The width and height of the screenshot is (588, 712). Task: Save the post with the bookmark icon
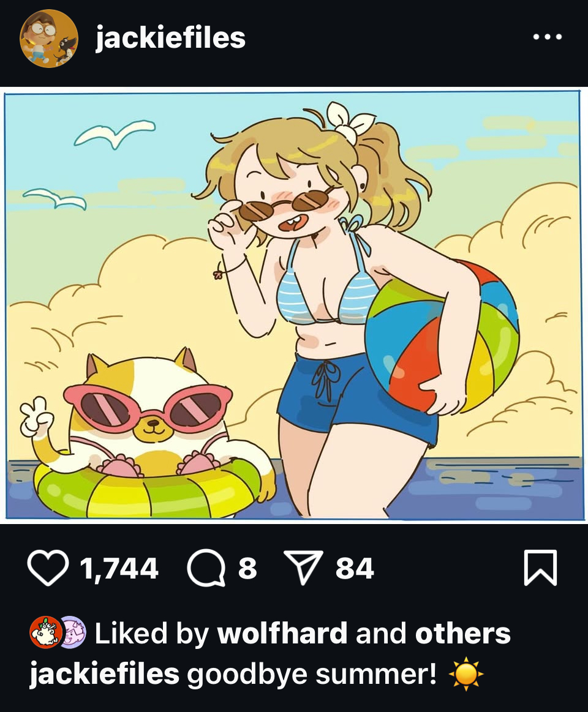tap(540, 568)
